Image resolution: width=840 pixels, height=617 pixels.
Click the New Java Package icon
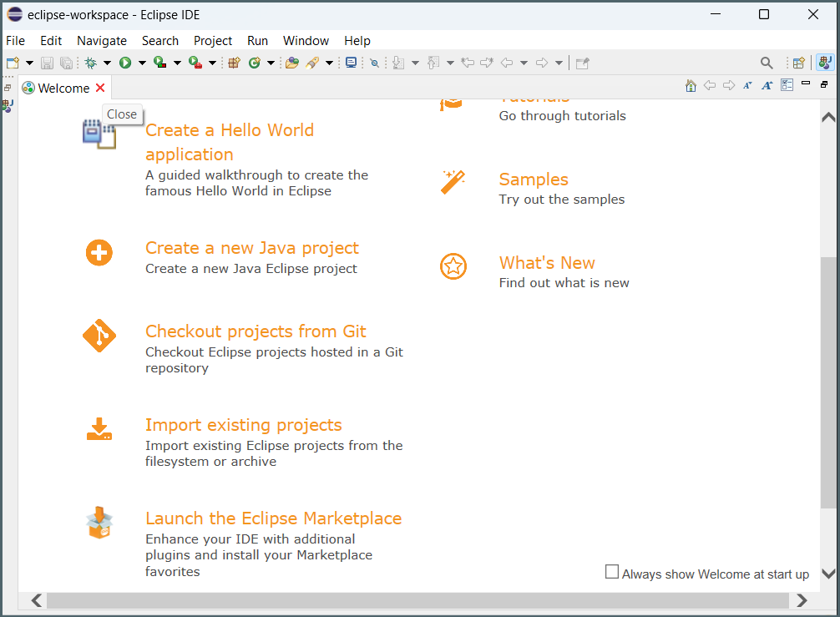[234, 63]
